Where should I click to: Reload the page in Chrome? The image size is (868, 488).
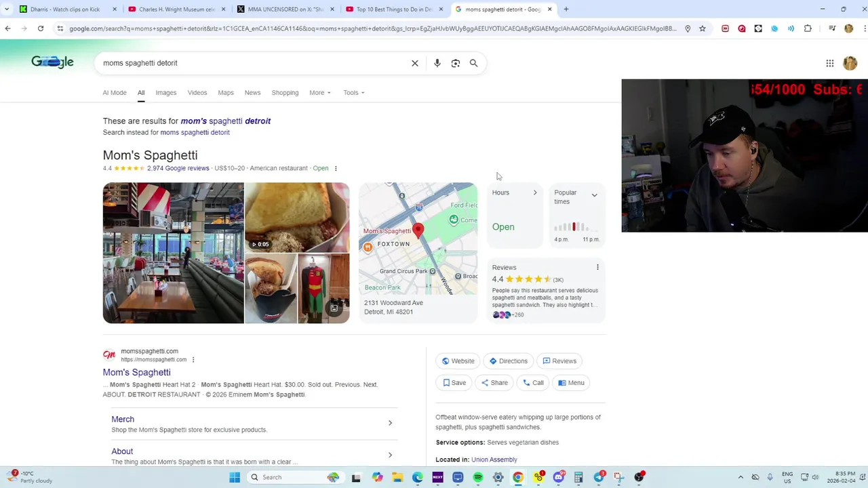41,28
